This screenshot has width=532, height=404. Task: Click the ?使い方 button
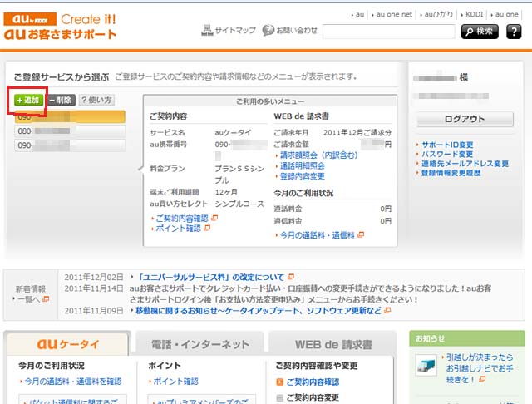tap(96, 100)
